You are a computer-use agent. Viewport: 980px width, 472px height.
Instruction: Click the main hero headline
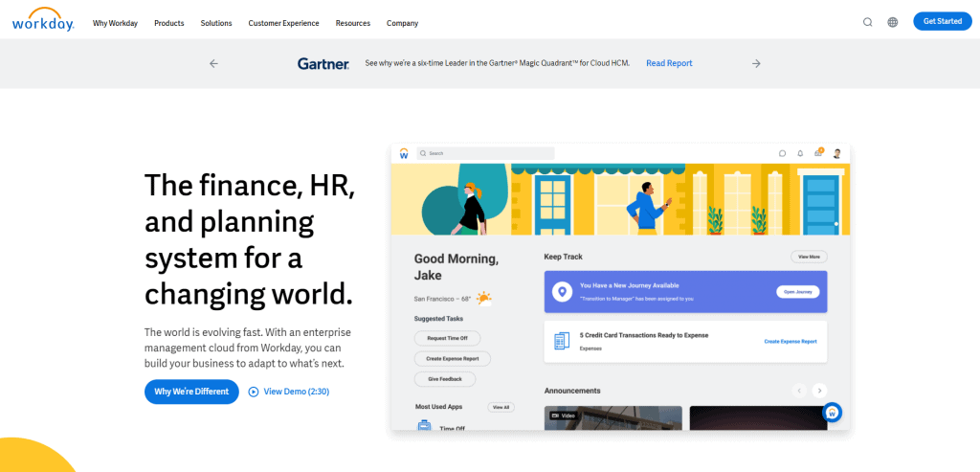(x=250, y=239)
